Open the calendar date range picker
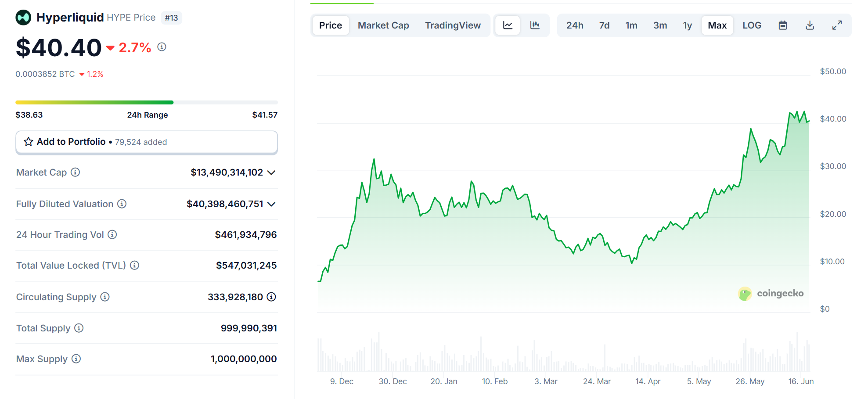The height and width of the screenshot is (399, 868). click(783, 25)
